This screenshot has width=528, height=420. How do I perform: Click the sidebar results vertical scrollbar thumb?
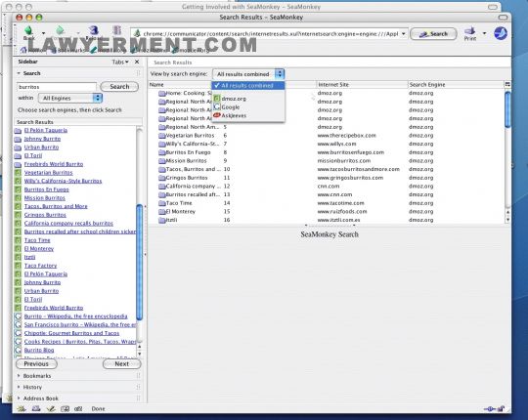[x=140, y=262]
